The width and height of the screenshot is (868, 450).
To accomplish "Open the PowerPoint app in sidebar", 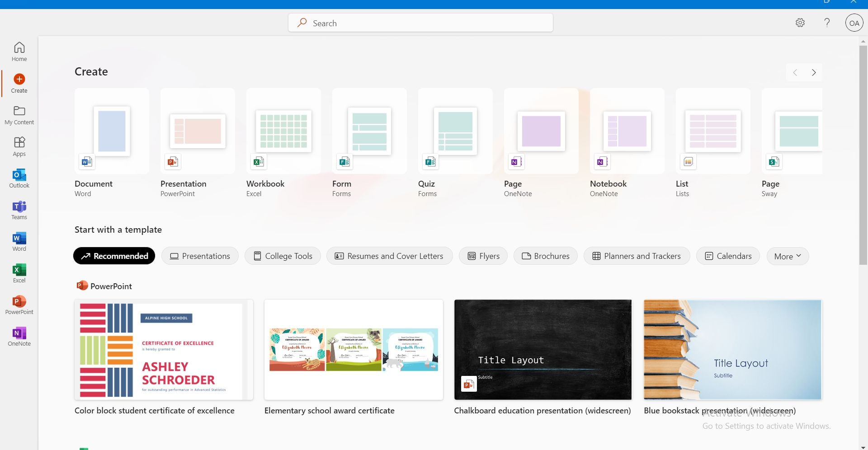I will (19, 305).
